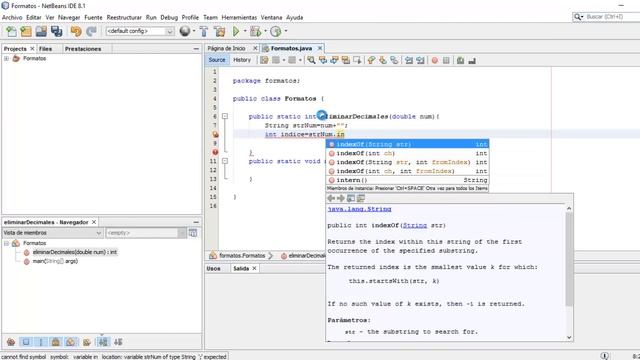The image size is (640, 360).
Task: Toggle Show Inherited Members in Navigator
Action: (x=11, y=342)
